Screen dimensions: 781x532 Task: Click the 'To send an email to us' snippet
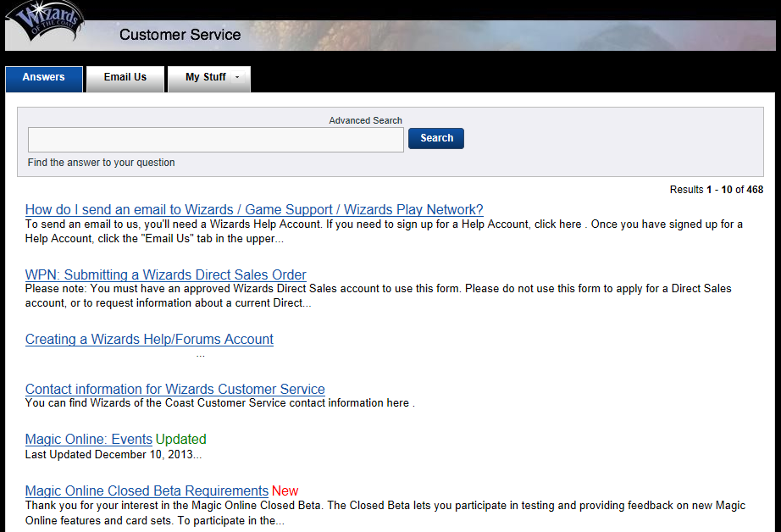384,231
